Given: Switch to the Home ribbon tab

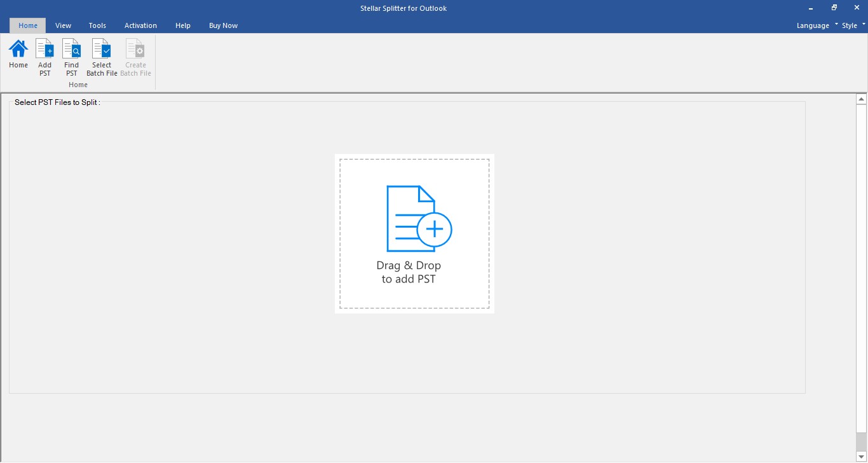Looking at the screenshot, I should pos(28,25).
